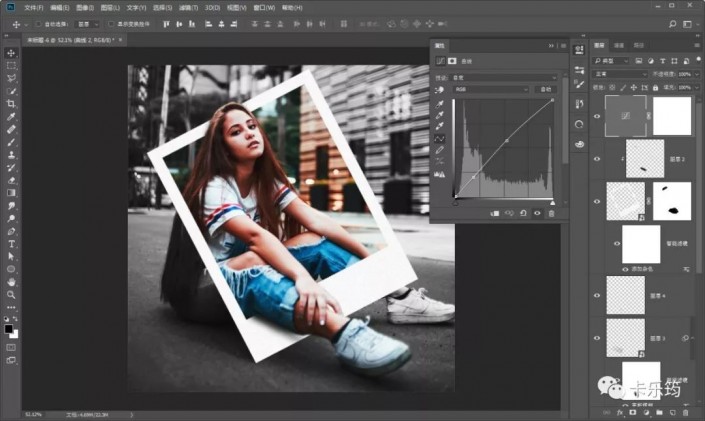The image size is (705, 421).
Task: Open the 滤镜(T) menu
Action: point(188,8)
